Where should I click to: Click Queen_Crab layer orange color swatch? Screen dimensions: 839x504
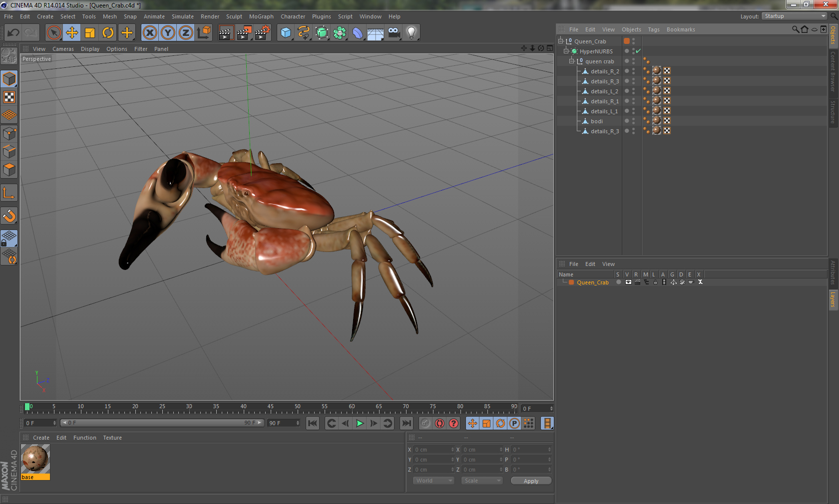(x=571, y=282)
